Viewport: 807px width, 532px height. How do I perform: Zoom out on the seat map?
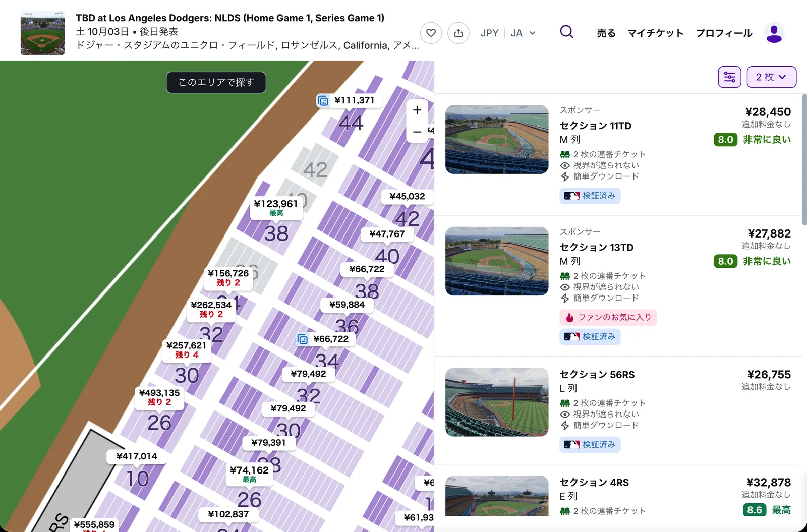coord(417,132)
